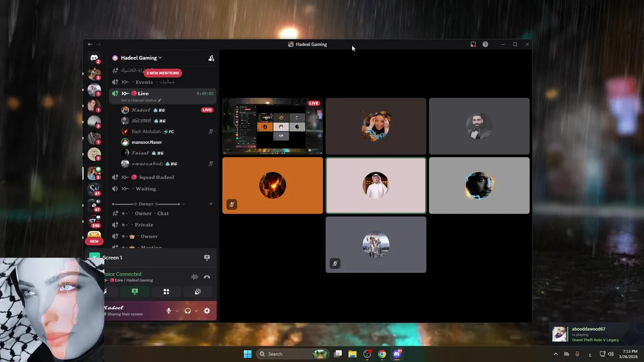Screen dimensions: 644x362
Task: Open the Help icon in Discord title bar
Action: coord(485,44)
